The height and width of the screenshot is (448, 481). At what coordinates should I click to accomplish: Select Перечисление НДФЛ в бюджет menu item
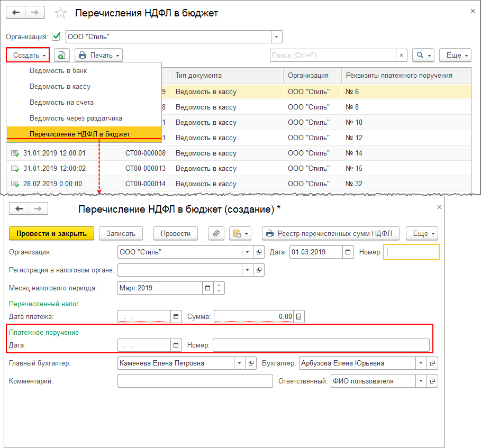(79, 134)
